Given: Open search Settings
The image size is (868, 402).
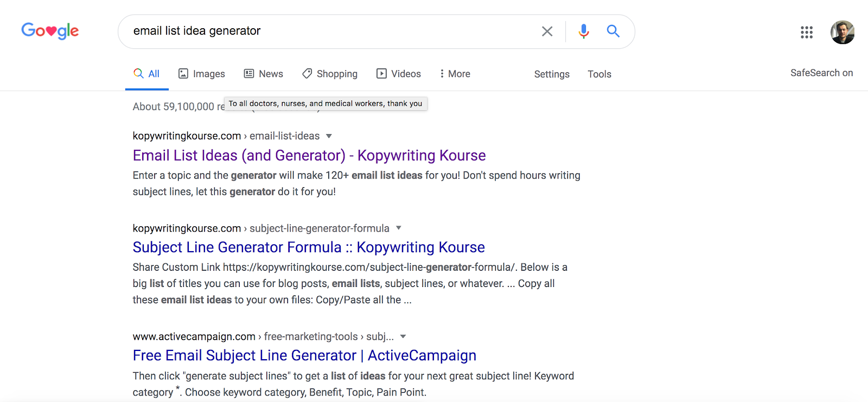Looking at the screenshot, I should tap(552, 74).
